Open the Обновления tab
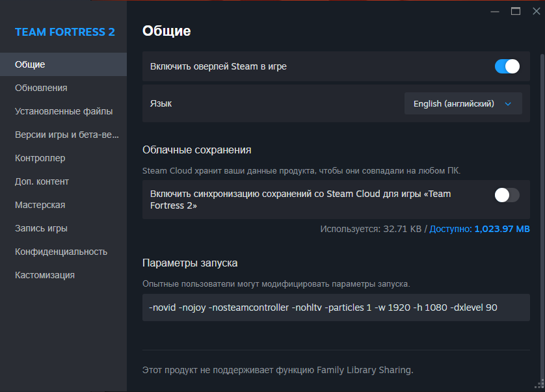Screen dimensions: 545x392 63,88
